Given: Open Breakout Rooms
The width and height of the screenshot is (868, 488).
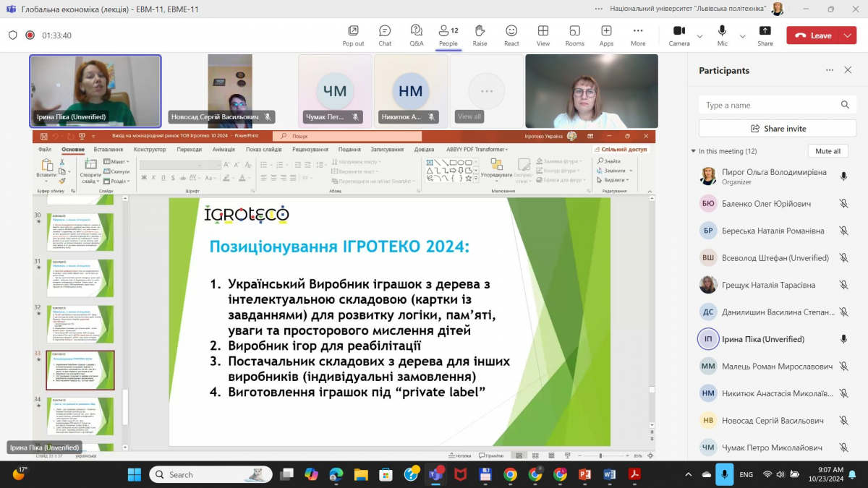Looking at the screenshot, I should (574, 35).
